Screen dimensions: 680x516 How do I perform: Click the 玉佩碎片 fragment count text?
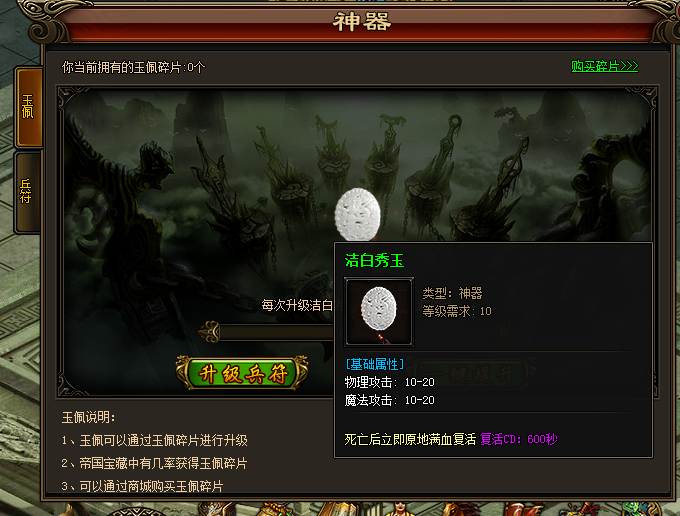click(134, 67)
